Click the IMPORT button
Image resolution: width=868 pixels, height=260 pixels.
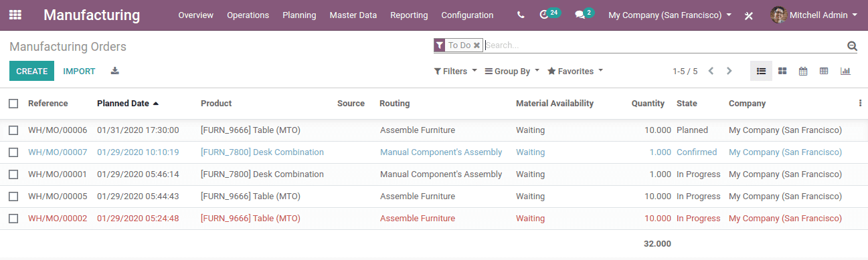[x=79, y=71]
